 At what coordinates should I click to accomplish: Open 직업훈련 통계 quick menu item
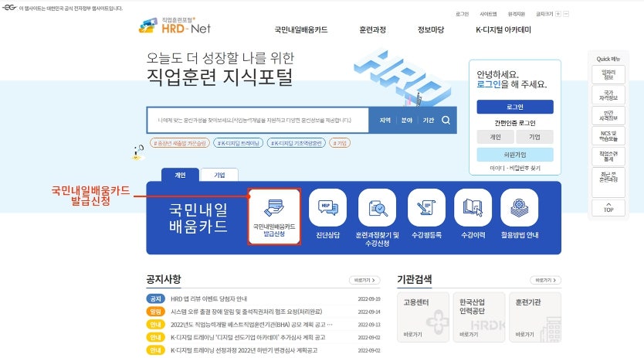(608, 156)
